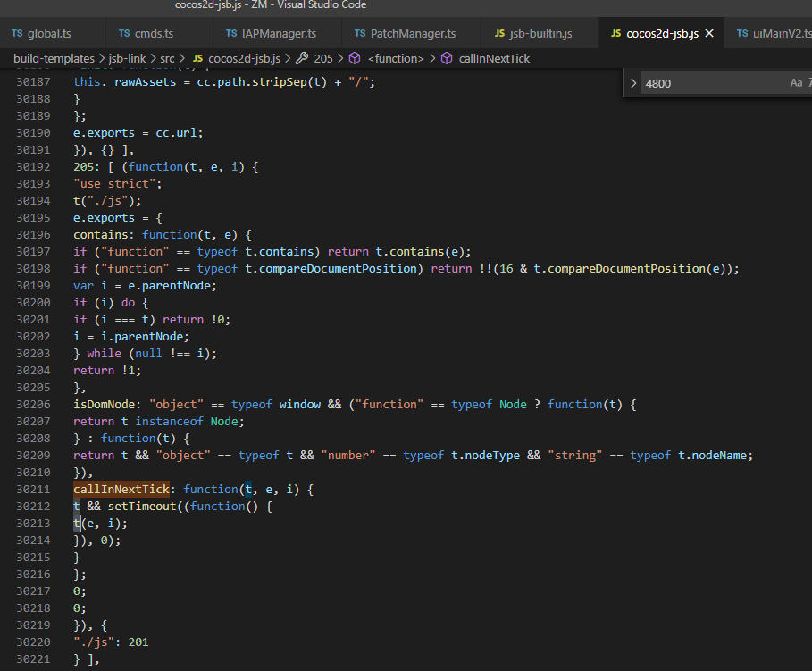Toggle Match Case in the find widget
This screenshot has height=671, width=812.
coord(796,83)
